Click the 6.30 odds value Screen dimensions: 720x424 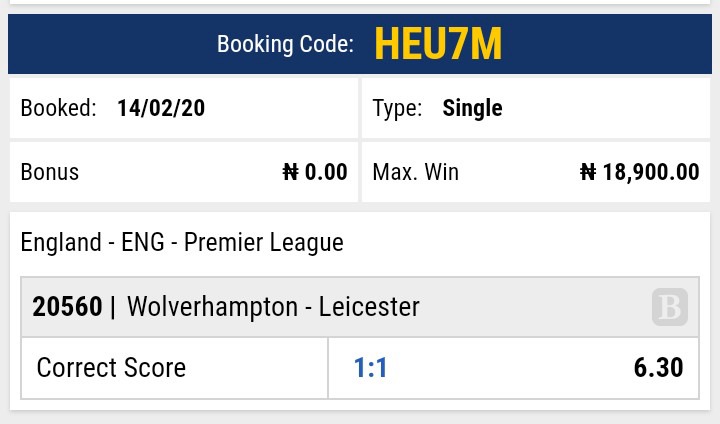[658, 368]
